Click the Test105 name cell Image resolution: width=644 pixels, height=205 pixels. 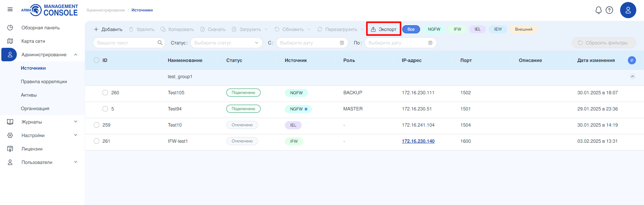point(176,93)
